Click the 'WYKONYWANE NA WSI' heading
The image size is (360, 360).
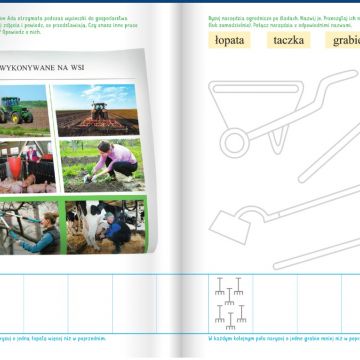(x=42, y=68)
